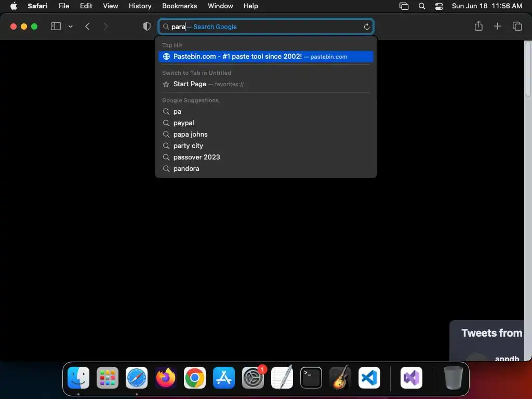The height and width of the screenshot is (399, 532).
Task: Open Launchpad from the Dock
Action: tap(108, 378)
